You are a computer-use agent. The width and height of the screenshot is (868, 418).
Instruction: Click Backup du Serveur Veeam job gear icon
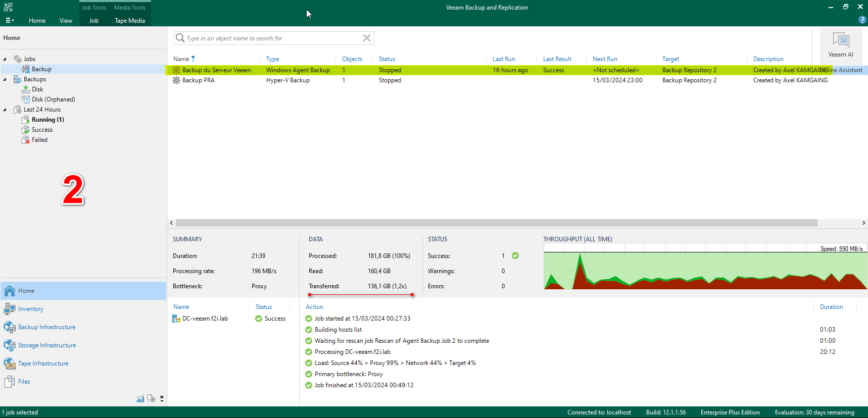coord(176,70)
